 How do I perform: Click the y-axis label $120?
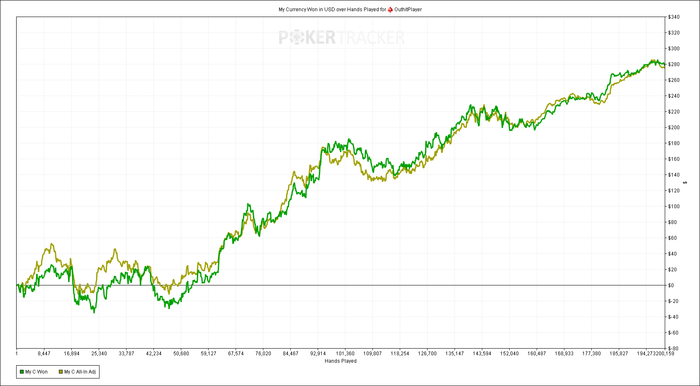point(674,191)
